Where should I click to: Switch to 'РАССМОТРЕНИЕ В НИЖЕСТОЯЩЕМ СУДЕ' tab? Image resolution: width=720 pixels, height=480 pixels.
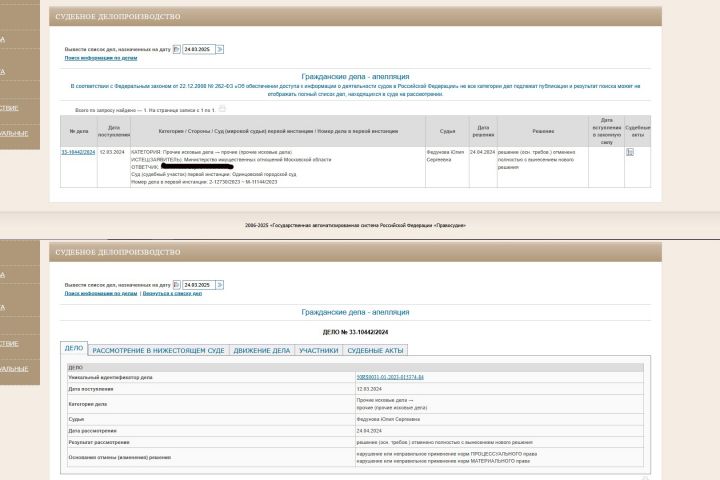(x=158, y=350)
